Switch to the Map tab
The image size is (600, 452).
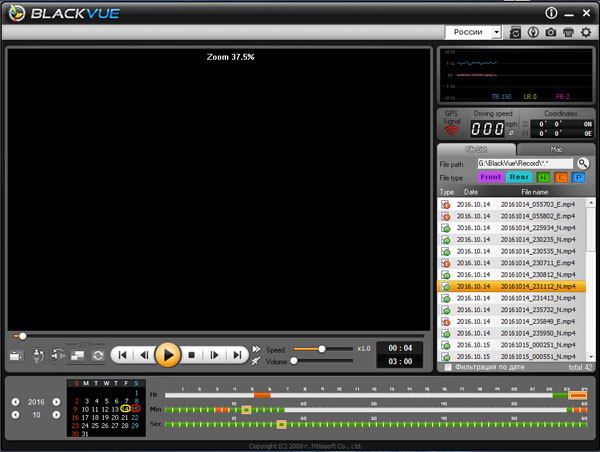(556, 149)
